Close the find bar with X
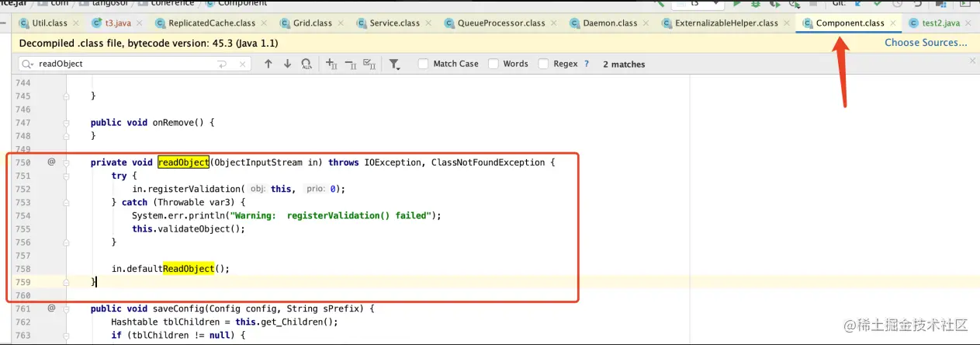The image size is (980, 345). click(973, 61)
